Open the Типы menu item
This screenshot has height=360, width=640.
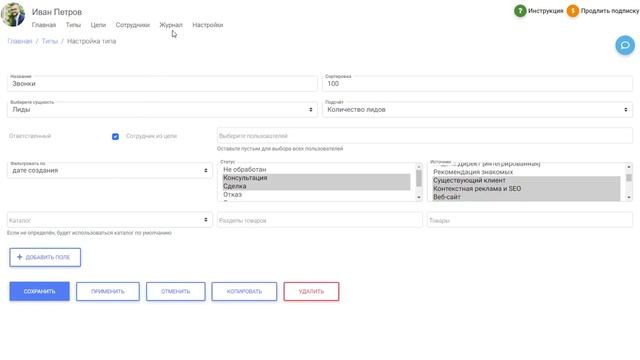coord(73,25)
